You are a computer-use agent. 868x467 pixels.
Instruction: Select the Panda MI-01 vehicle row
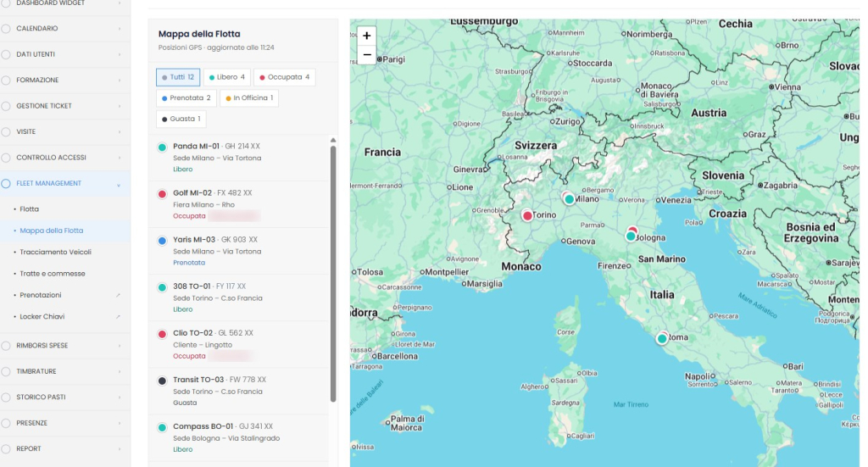[238, 158]
